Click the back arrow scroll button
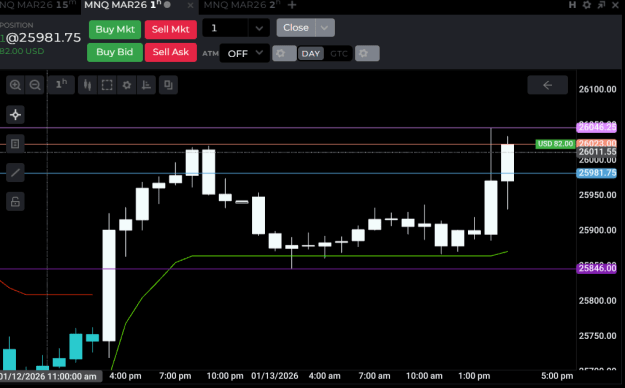The image size is (625, 388). tap(547, 85)
